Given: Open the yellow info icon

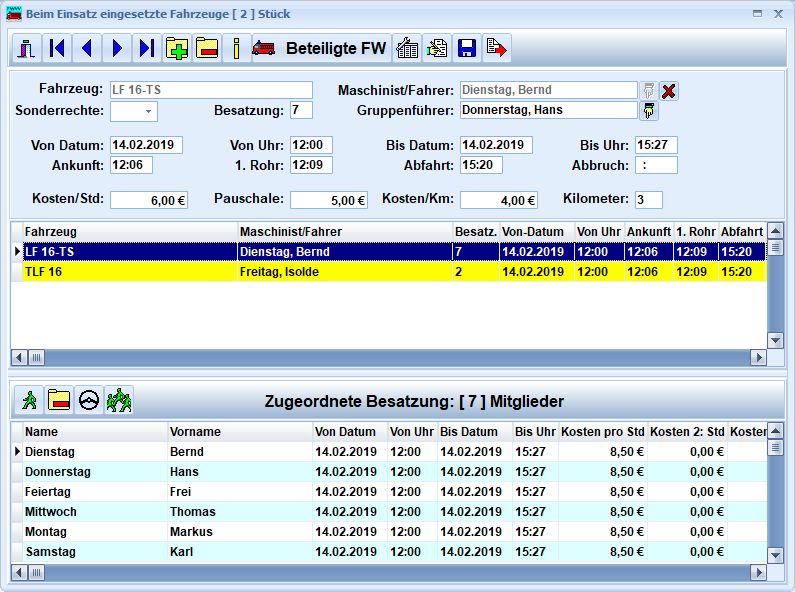Looking at the screenshot, I should pos(236,49).
